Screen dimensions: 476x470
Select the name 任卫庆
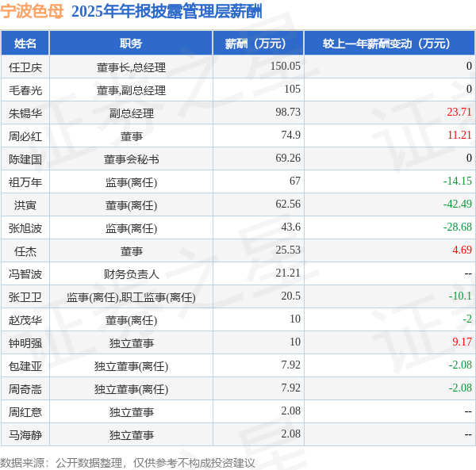(x=25, y=67)
